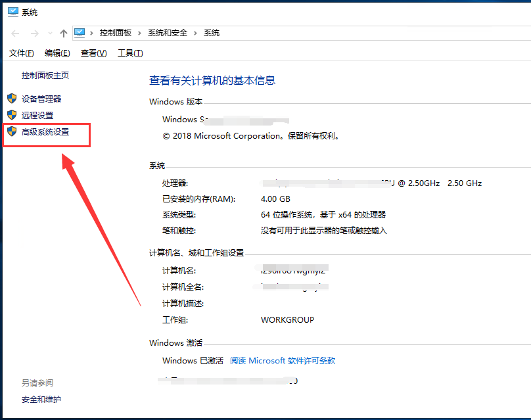The image size is (531, 420).
Task: Go to 控制面板主页
Action: 45,76
